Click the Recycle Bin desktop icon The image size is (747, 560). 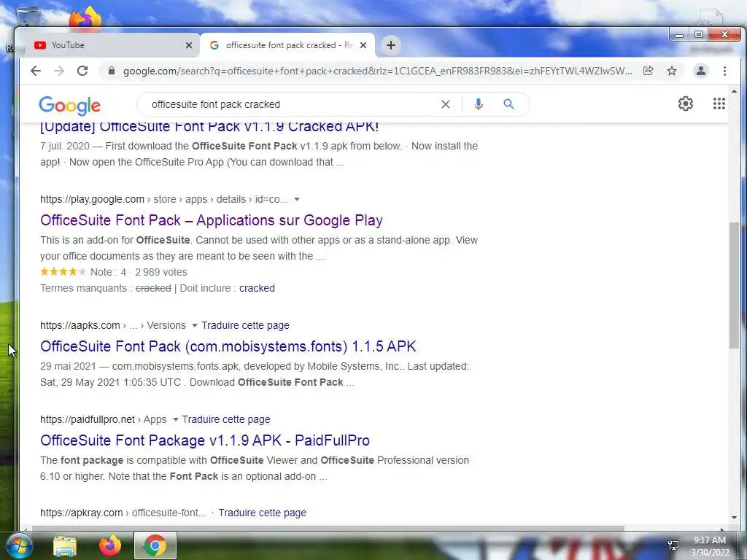tap(28, 17)
